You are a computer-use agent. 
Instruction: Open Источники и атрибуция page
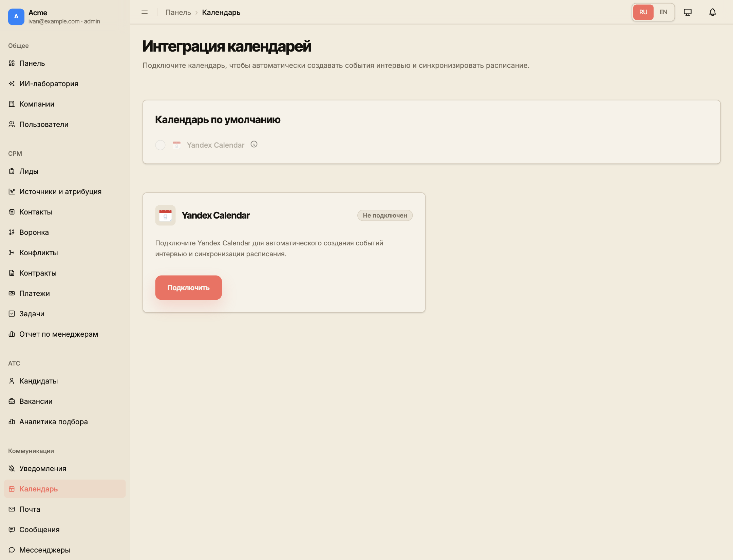[65, 191]
